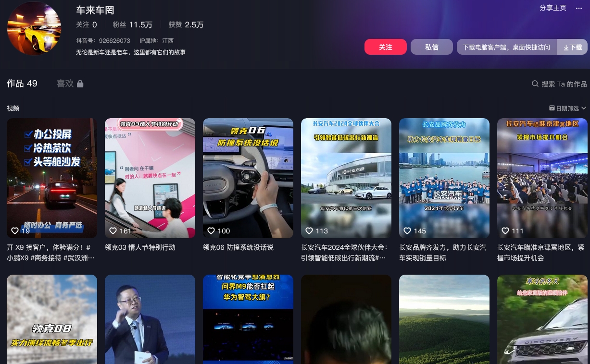The width and height of the screenshot is (590, 364).
Task: Click heart icon showing 100 likes
Action: 211,231
